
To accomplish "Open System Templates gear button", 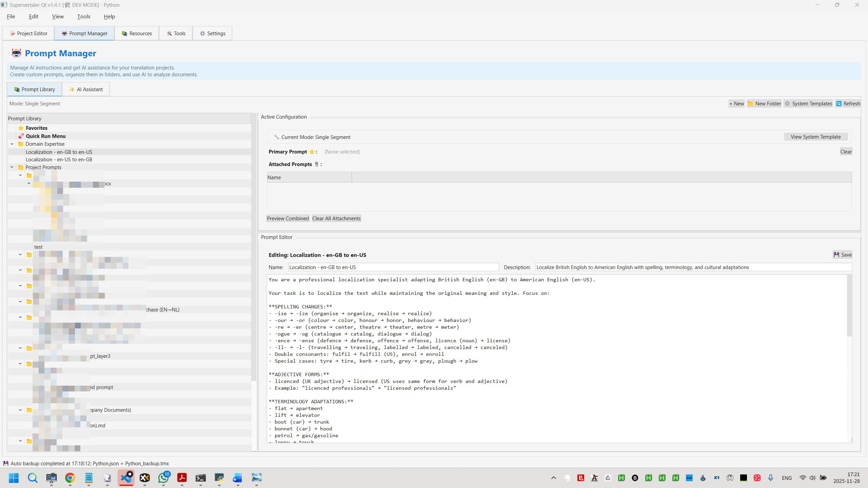I will [808, 104].
